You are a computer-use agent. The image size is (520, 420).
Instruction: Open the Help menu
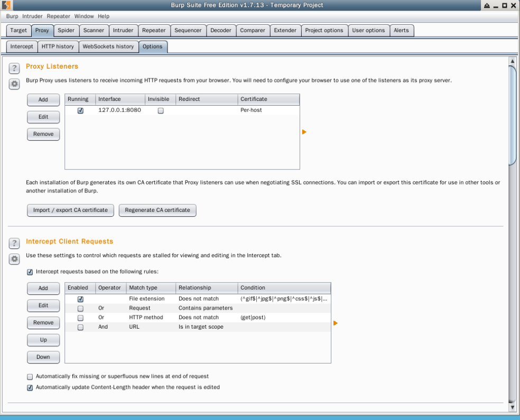coord(104,16)
